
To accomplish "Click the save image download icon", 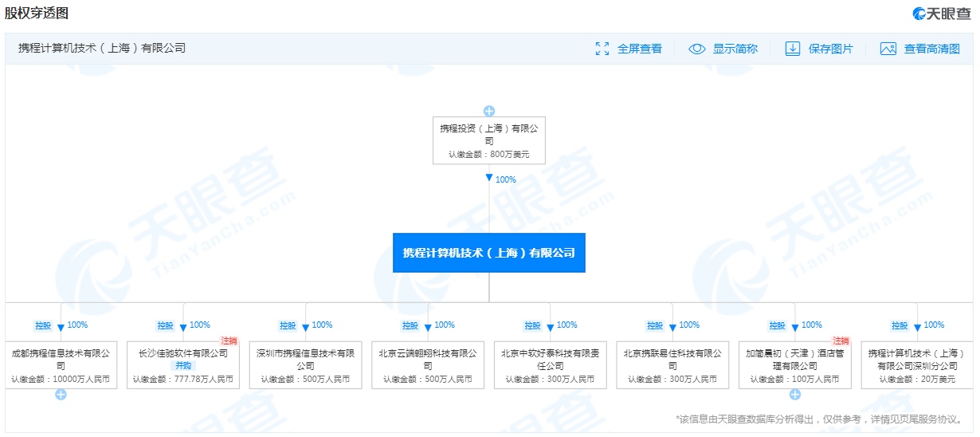I will pos(793,49).
